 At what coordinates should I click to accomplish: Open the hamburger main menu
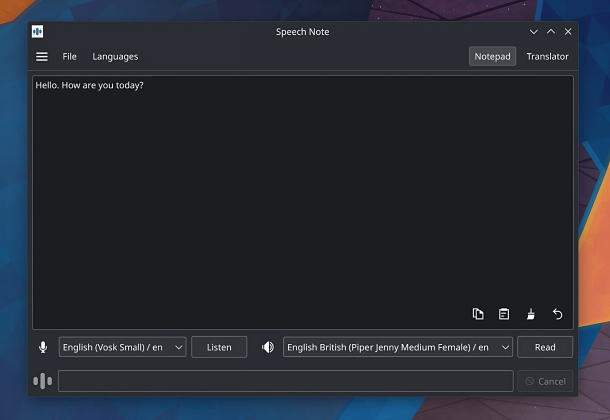click(x=42, y=57)
